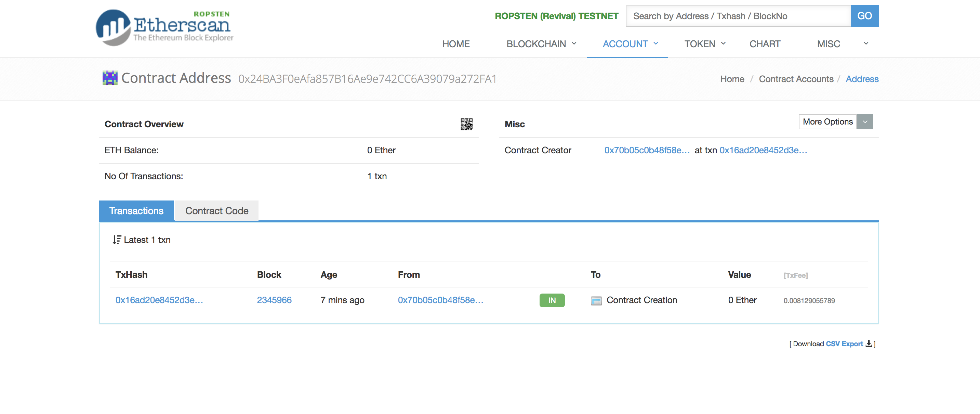This screenshot has height=414, width=980.
Task: Focus the Address / Txhash search field
Action: pyautogui.click(x=738, y=16)
